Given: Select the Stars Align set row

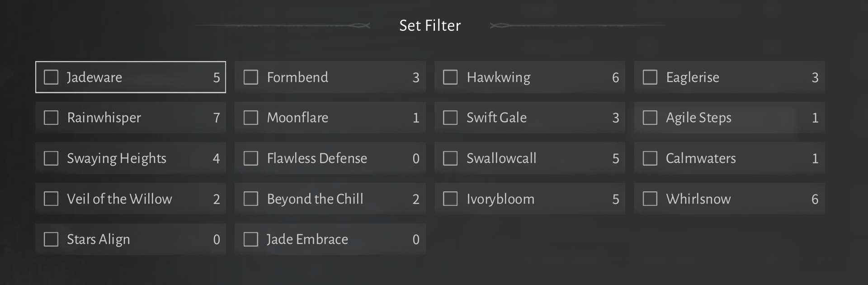Looking at the screenshot, I should (131, 239).
